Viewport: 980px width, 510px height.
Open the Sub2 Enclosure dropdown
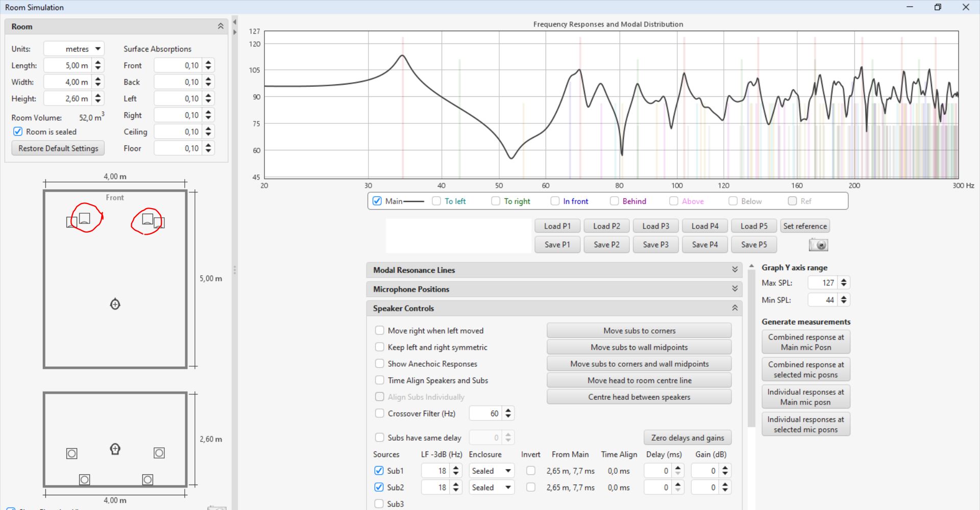[492, 488]
